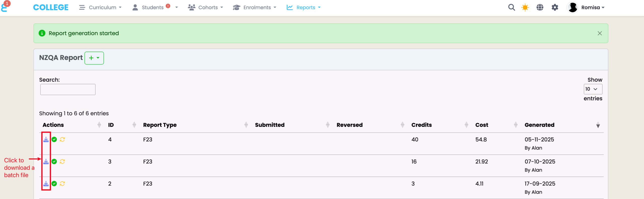
Task: Open search via magnifier icon
Action: click(x=511, y=8)
